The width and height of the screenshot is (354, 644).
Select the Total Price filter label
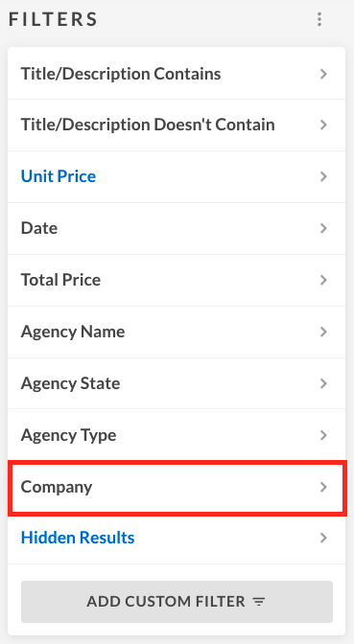click(60, 280)
